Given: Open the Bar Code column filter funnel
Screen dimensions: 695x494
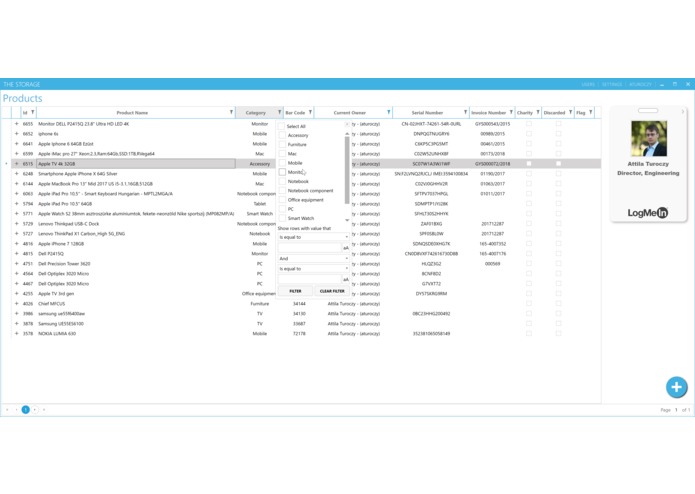Looking at the screenshot, I should [310, 113].
